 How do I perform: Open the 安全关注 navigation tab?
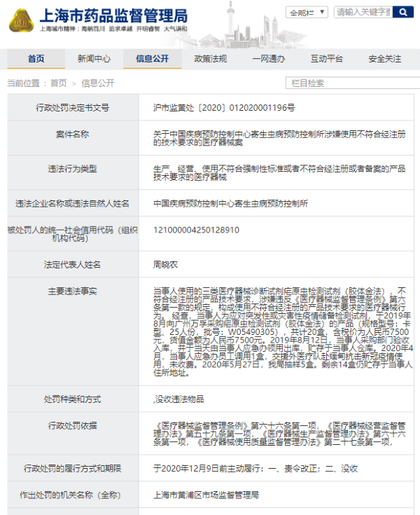(384, 59)
